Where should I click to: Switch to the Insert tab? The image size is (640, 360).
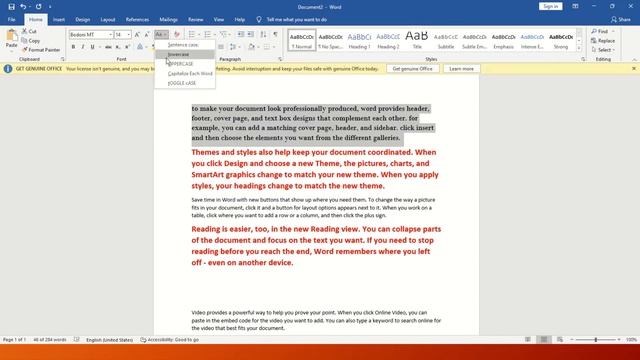[x=59, y=19]
